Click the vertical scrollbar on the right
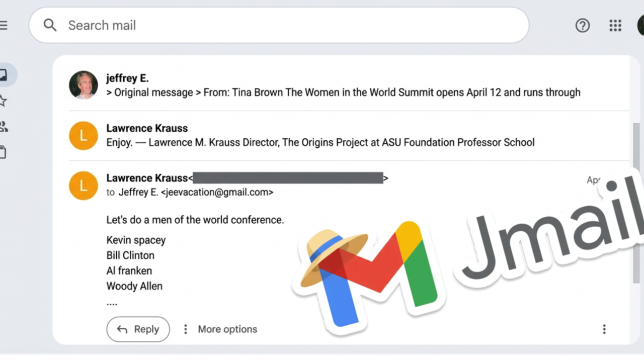Viewport: 644px width, 362px height. tap(636, 201)
